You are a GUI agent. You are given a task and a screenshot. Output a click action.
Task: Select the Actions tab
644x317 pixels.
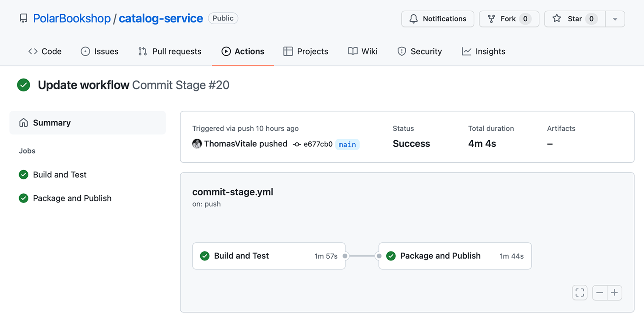(x=243, y=51)
